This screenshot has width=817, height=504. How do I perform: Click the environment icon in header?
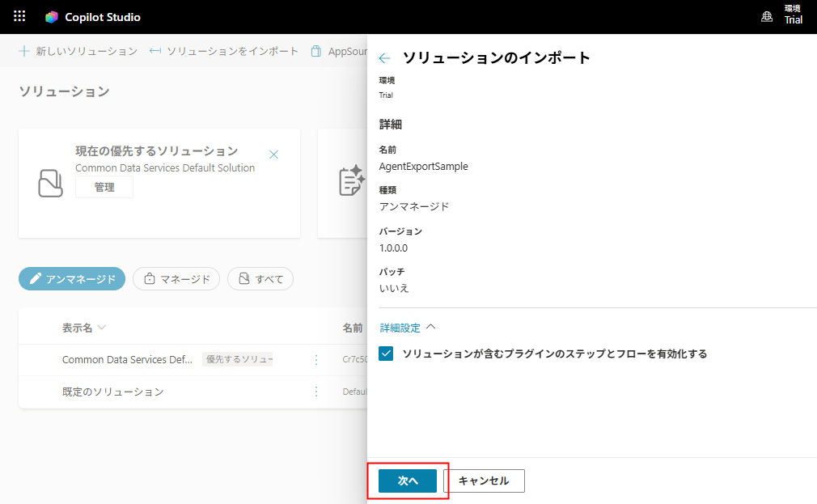click(x=767, y=16)
